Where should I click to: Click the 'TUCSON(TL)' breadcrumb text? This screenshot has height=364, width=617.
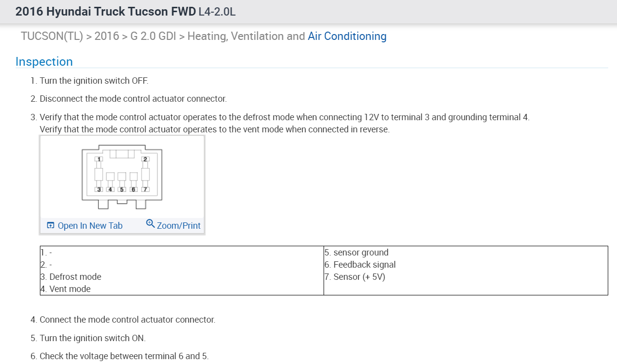(52, 36)
